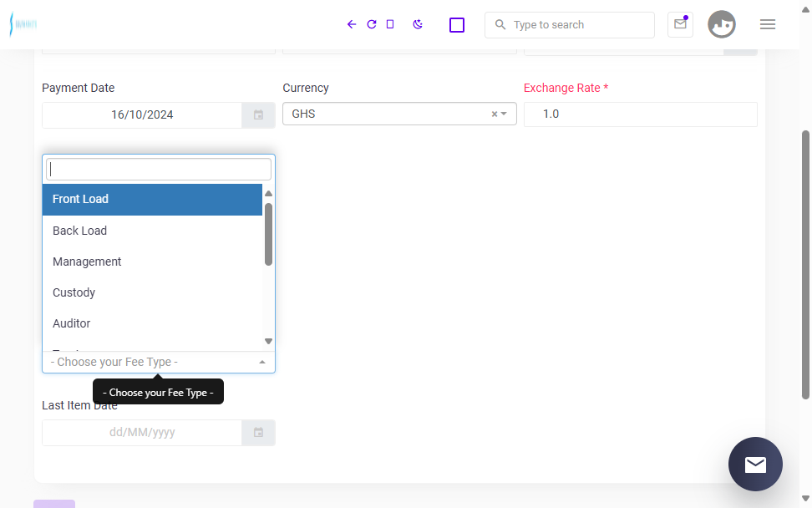Collapse the Choose your Fee Type dropdown
This screenshot has width=812, height=508.
(159, 362)
